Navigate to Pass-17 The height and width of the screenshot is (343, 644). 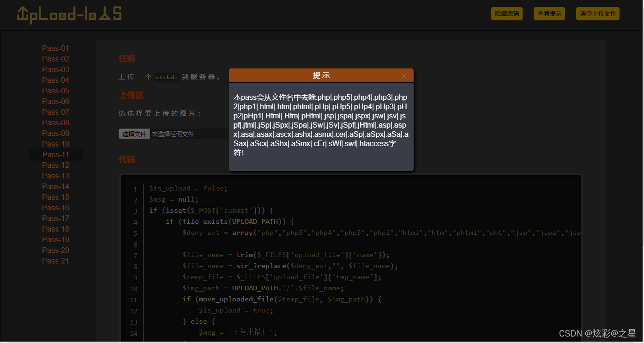pyautogui.click(x=55, y=218)
